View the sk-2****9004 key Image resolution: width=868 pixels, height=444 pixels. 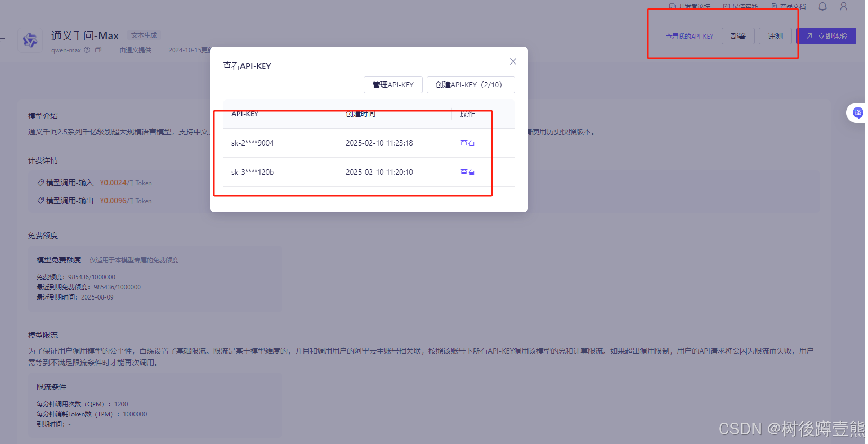(467, 143)
